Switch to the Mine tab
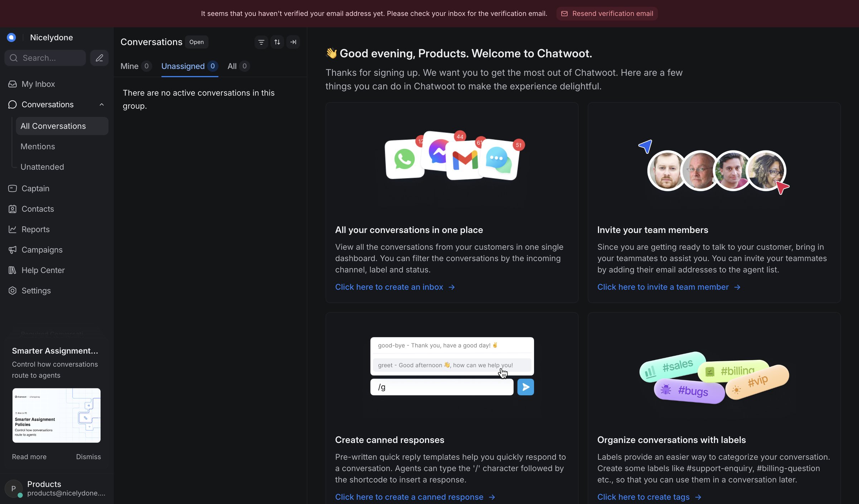Viewport: 859px width, 504px height. (136, 66)
